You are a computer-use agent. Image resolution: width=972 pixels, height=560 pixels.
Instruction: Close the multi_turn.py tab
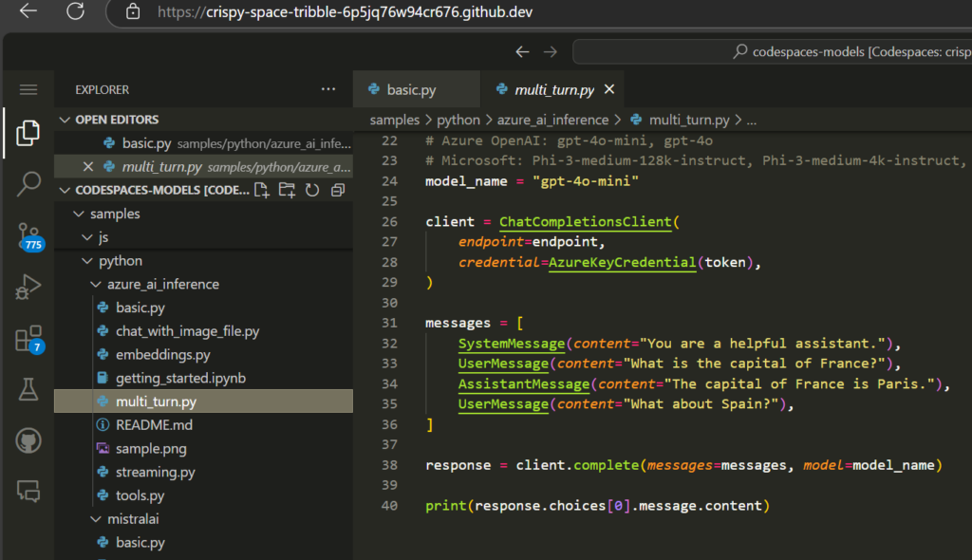pos(609,89)
